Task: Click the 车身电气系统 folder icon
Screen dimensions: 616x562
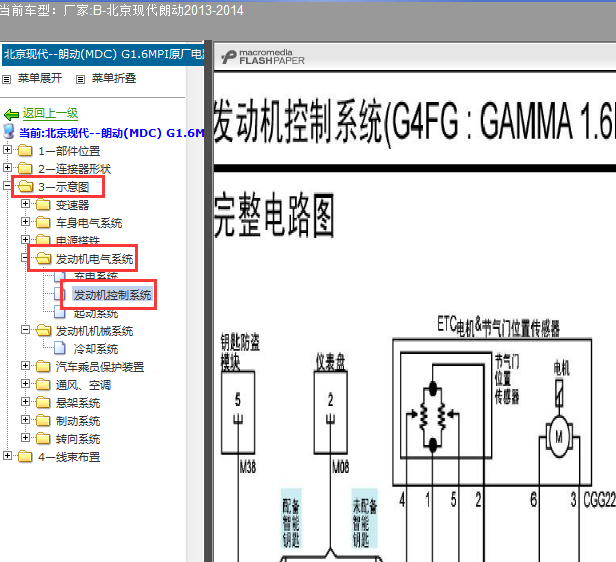Action: (43, 223)
